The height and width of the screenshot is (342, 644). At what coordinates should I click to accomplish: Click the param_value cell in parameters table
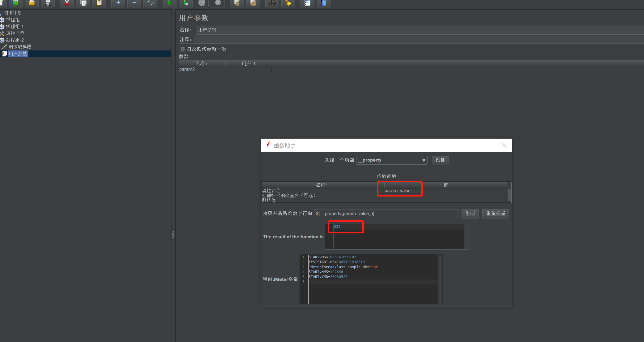[398, 191]
